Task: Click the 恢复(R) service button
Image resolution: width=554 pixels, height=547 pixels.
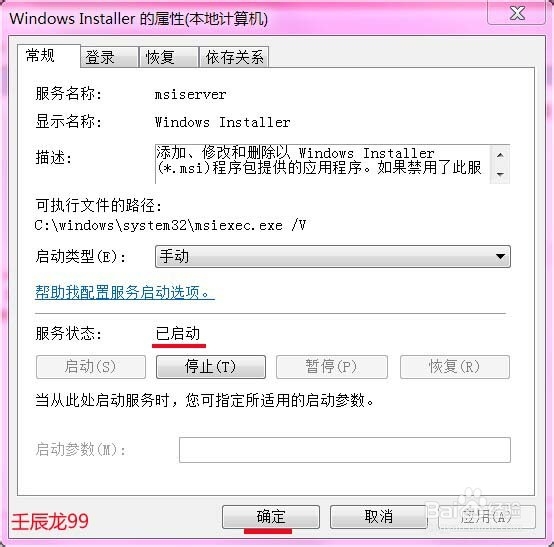Action: click(455, 367)
